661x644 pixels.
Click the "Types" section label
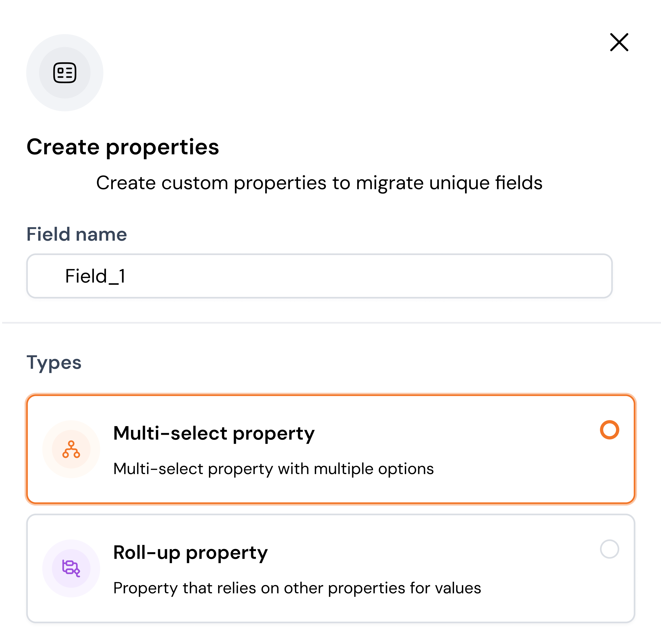54,362
